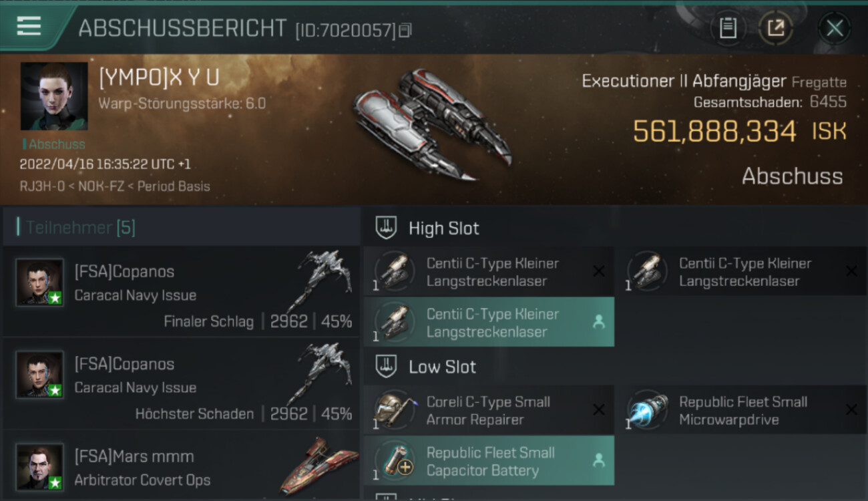
Task: Select highlighted Centii C-Type Kleiner Langstreckenlaser
Action: point(489,323)
